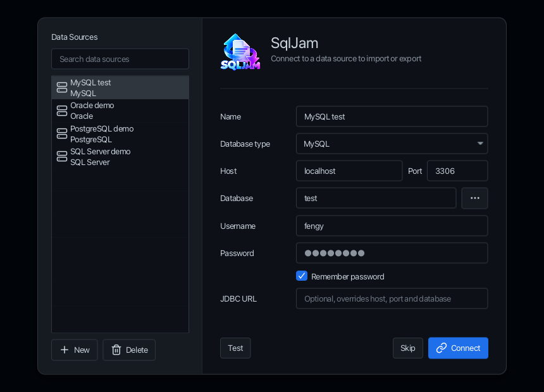This screenshot has height=392, width=544.
Task: Select the MySQL test data source
Action: click(120, 88)
